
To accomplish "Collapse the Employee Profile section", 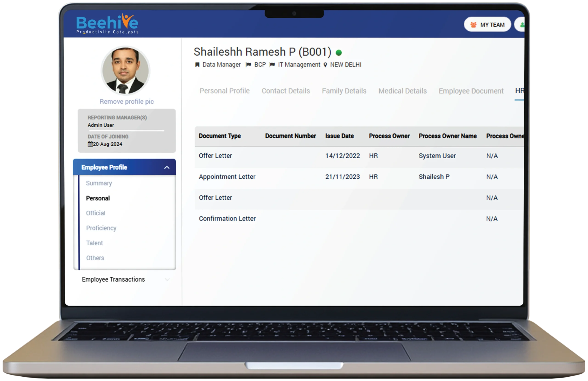I will (167, 167).
